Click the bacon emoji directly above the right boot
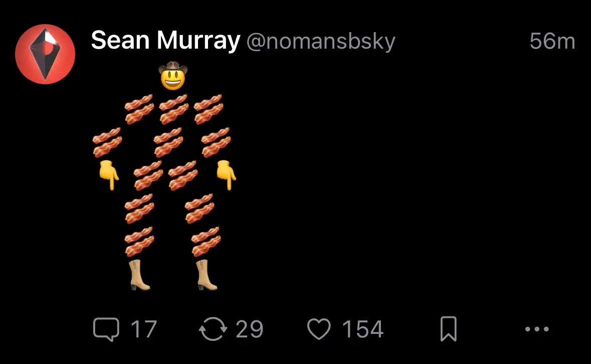Image resolution: width=591 pixels, height=364 pixels. coord(206,242)
